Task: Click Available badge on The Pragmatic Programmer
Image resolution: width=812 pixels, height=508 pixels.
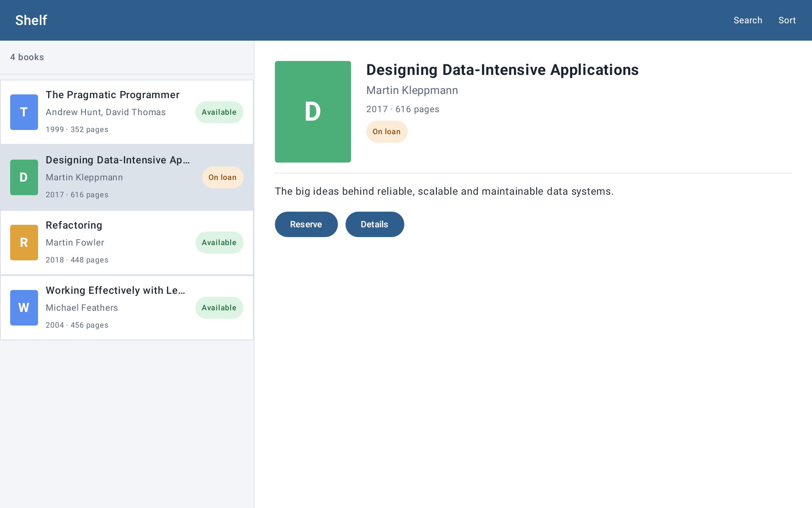Action: (x=219, y=112)
